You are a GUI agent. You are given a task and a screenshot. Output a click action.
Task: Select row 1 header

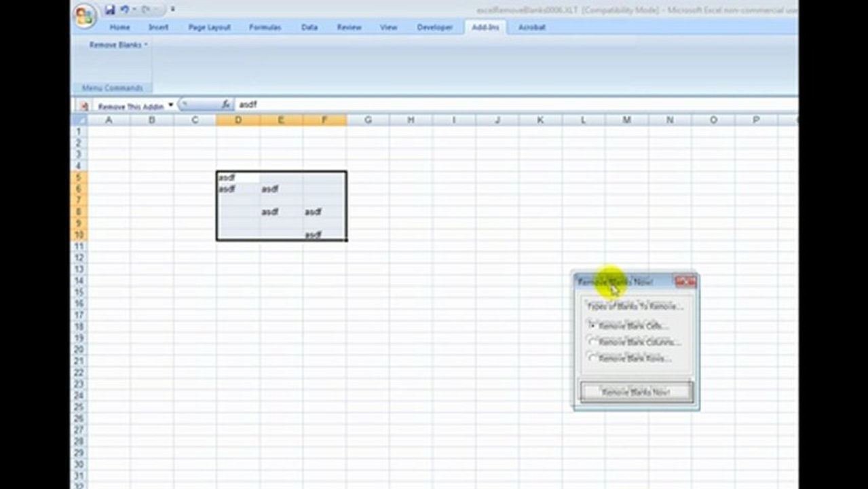79,131
